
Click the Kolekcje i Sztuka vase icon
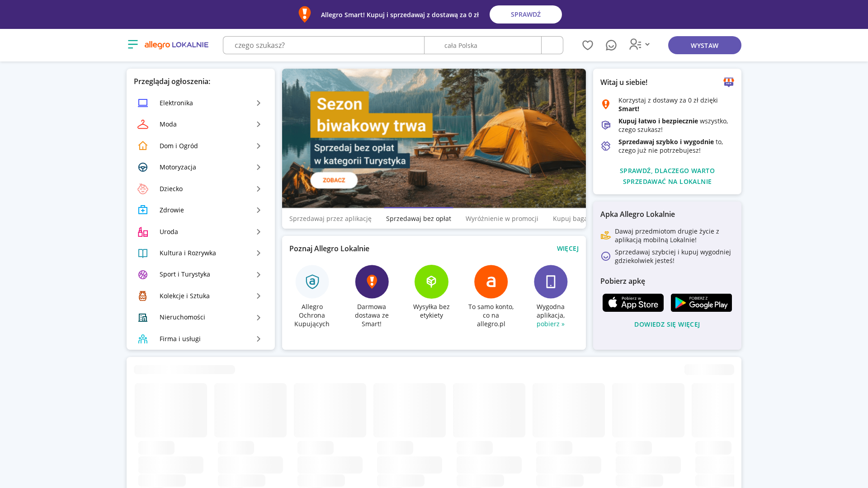(143, 296)
